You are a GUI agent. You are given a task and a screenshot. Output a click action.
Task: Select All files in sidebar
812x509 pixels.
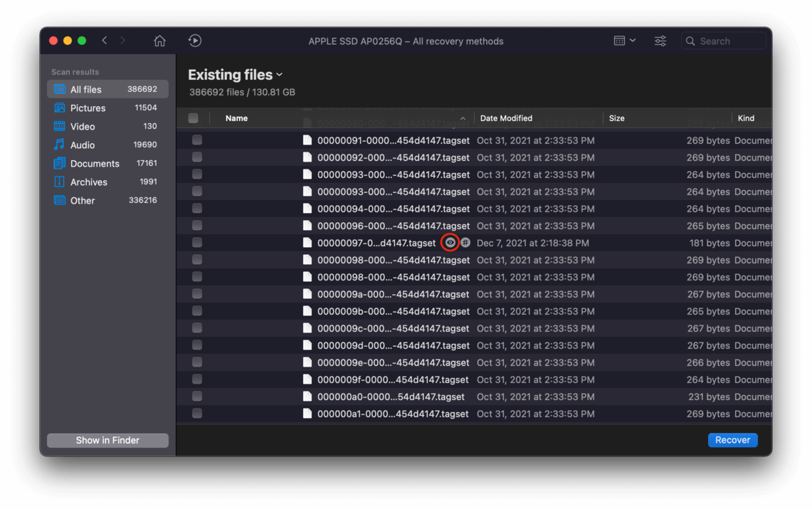[107, 89]
